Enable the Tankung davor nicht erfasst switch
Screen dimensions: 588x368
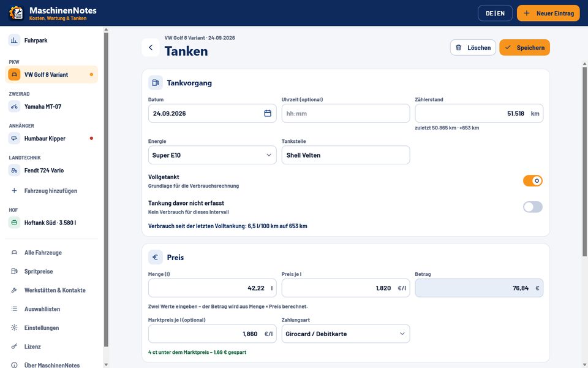pos(532,207)
